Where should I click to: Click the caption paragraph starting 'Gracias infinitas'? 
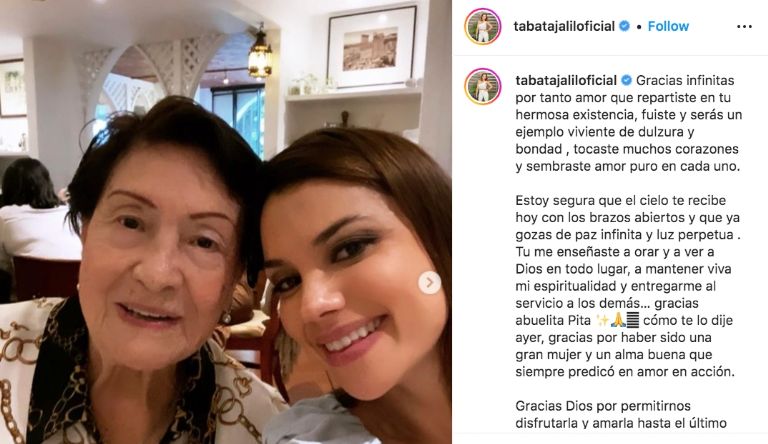(x=629, y=123)
